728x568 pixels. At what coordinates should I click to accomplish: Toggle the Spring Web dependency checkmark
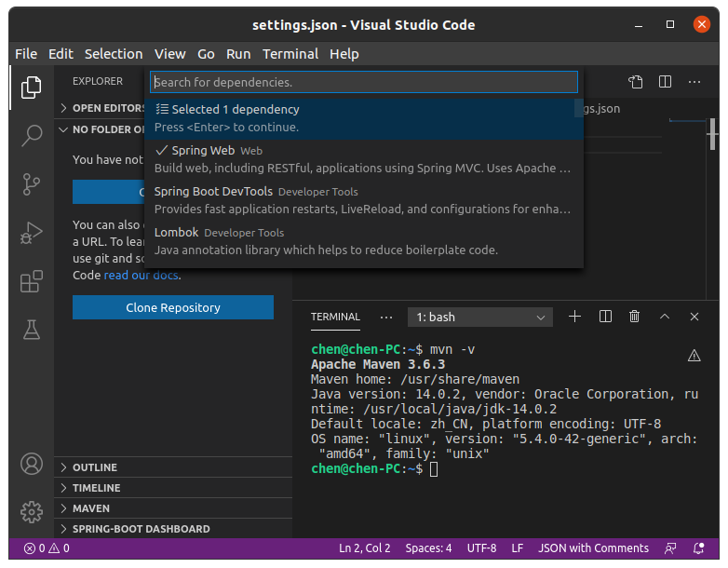point(161,151)
